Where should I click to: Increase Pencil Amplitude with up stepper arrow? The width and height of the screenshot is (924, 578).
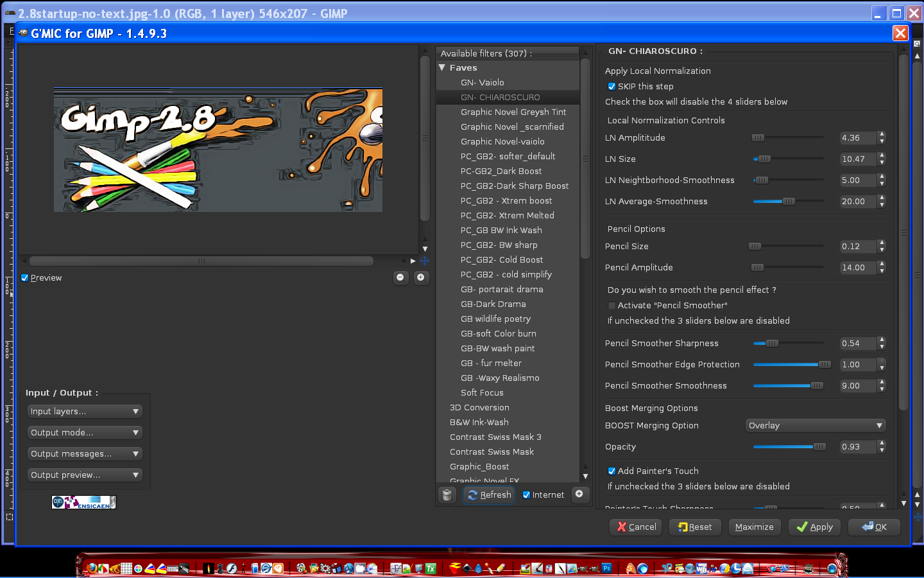(x=882, y=265)
